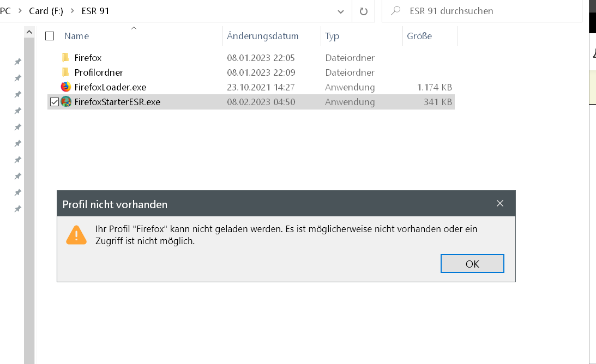
Task: Click the Profilordner folder icon
Action: 65,72
